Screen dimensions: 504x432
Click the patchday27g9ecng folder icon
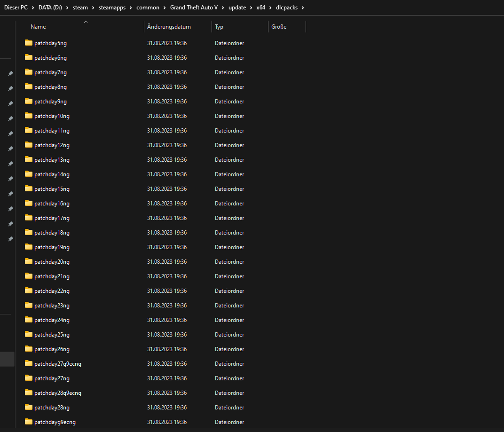coord(29,363)
